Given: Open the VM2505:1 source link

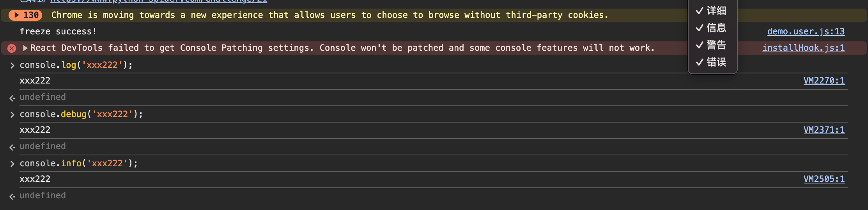Looking at the screenshot, I should (824, 179).
